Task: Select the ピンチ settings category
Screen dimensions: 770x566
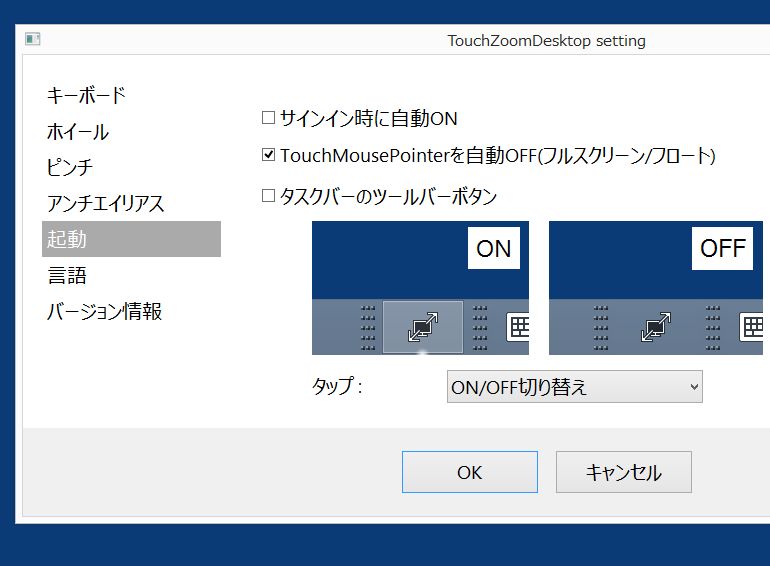Action: [69, 167]
